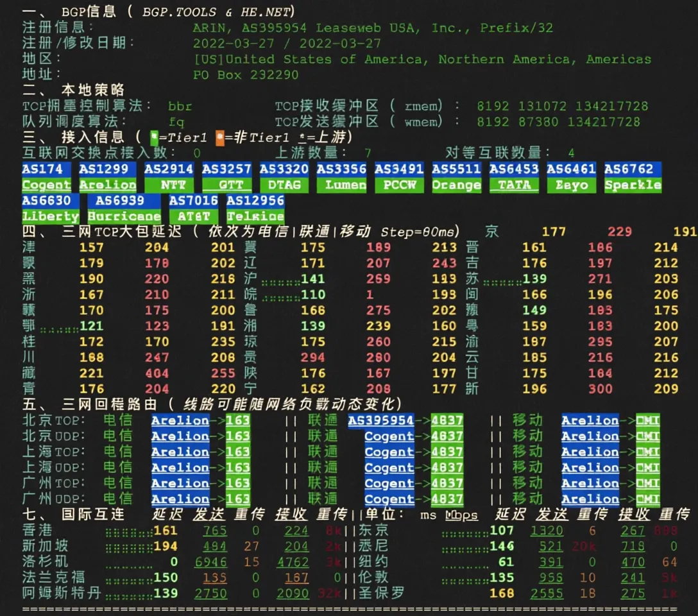Click 圣保罗 send speed 2555
Screen dimensions: 698x616
coord(547,594)
